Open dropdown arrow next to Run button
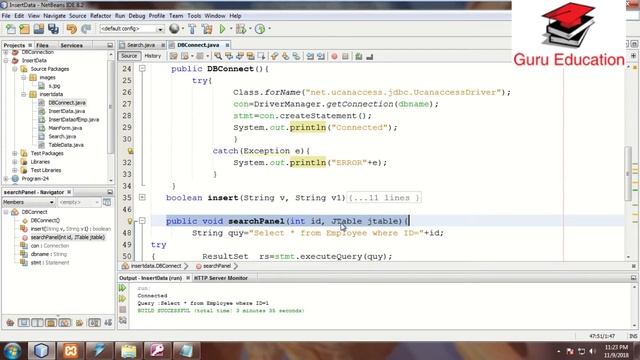The height and width of the screenshot is (360, 640). coord(231,29)
